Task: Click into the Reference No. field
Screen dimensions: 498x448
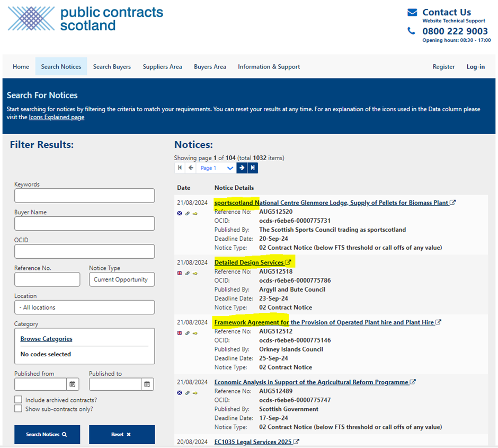Action: pyautogui.click(x=47, y=279)
